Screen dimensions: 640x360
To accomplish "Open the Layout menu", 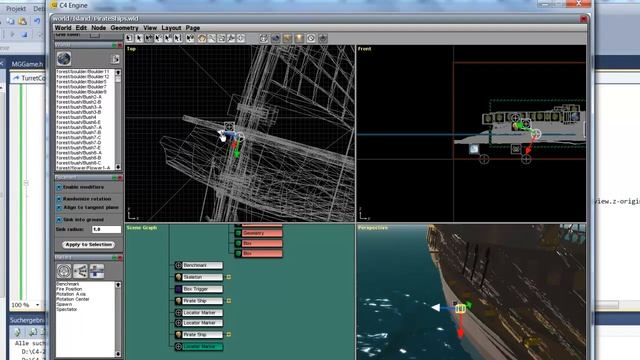I will [x=171, y=28].
